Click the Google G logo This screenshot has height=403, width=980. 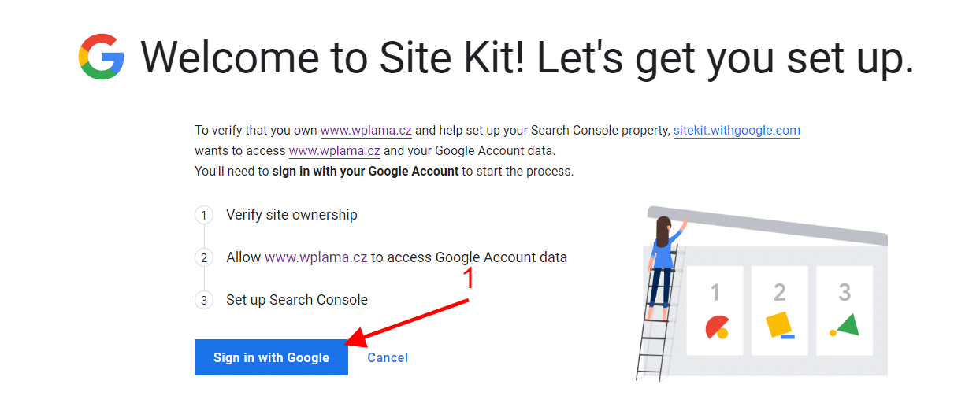(102, 57)
